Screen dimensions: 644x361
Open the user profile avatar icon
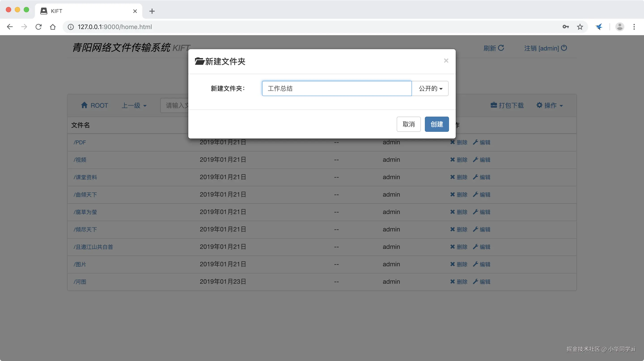click(x=619, y=27)
